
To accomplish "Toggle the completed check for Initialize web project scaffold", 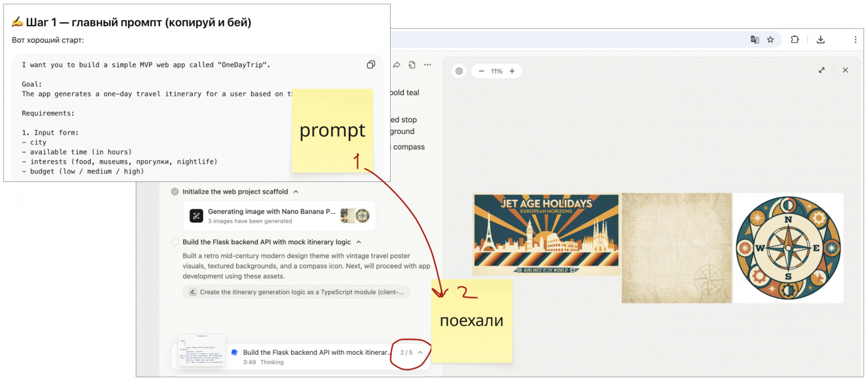I will pyautogui.click(x=175, y=192).
